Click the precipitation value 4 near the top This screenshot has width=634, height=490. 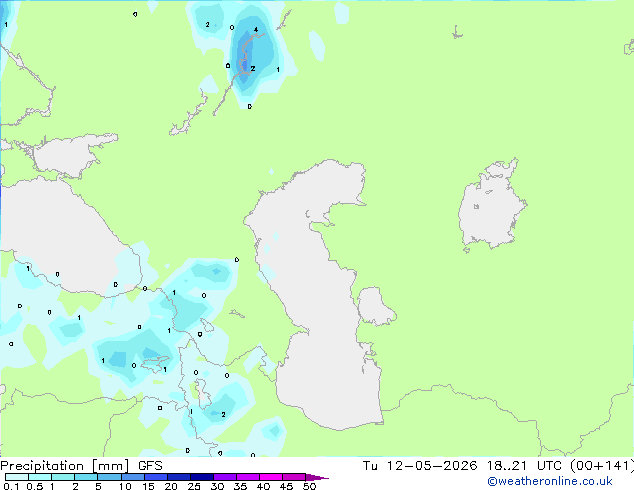point(256,30)
